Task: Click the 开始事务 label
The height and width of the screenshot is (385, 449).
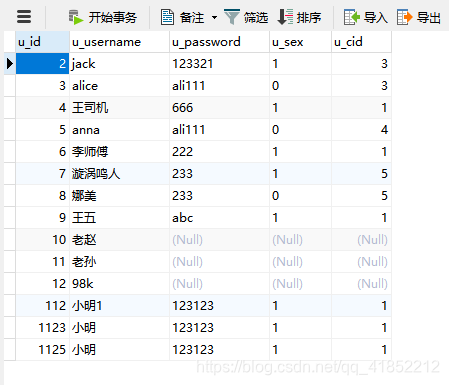Action: point(113,17)
